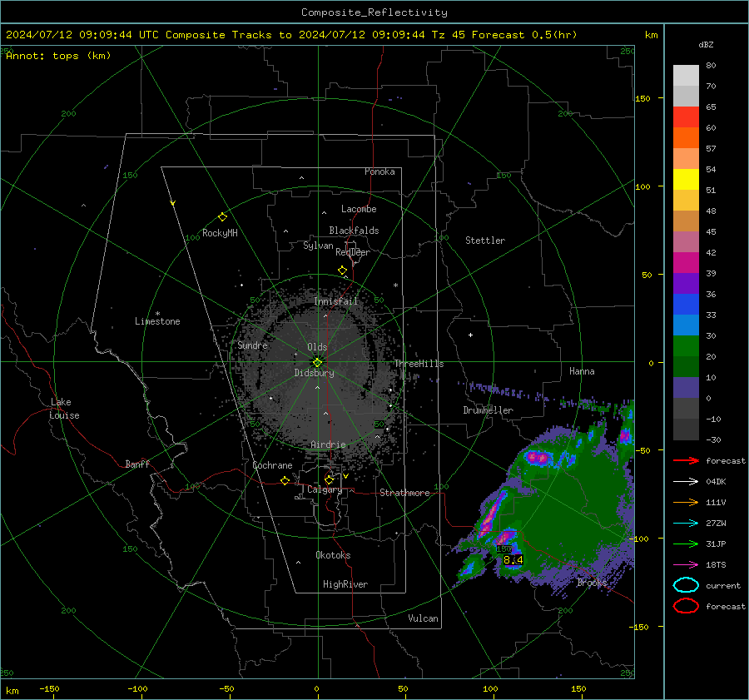Click the Innisfail town label
Image resolution: width=749 pixels, height=700 pixels.
335,301
